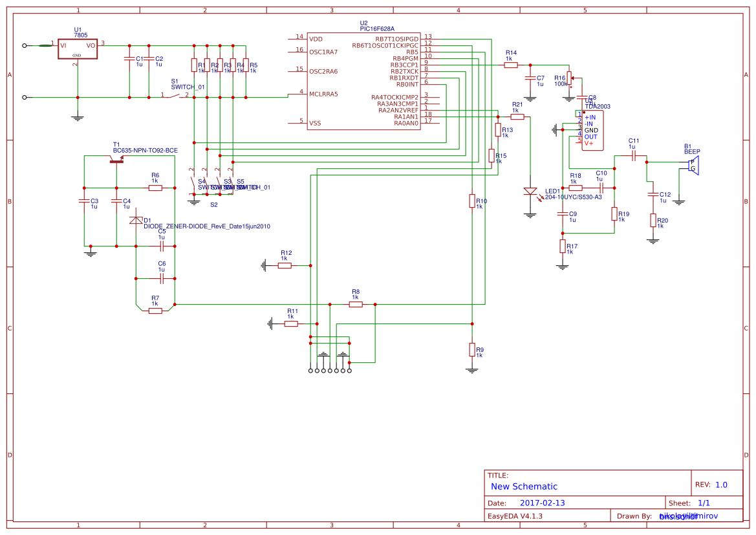Click the pin header connector at the bottom
This screenshot has width=756, height=535.
(330, 370)
